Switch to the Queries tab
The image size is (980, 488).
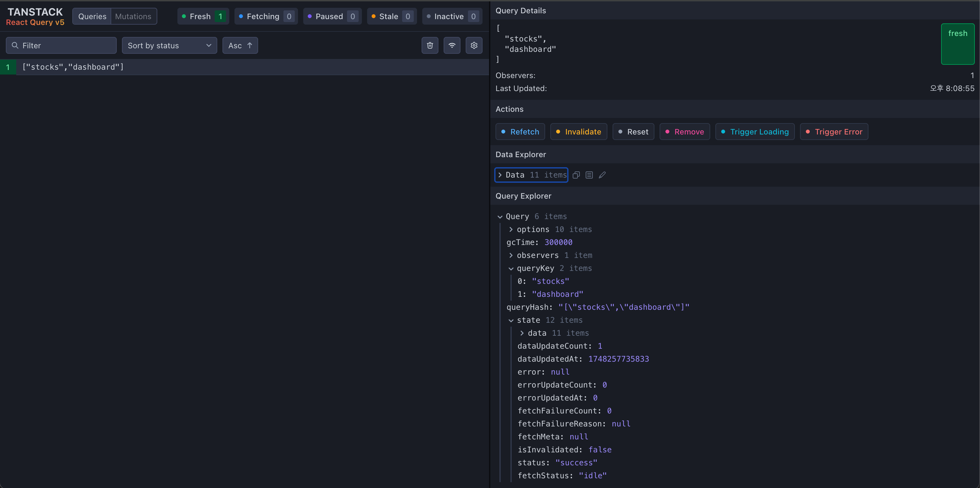[x=92, y=16]
